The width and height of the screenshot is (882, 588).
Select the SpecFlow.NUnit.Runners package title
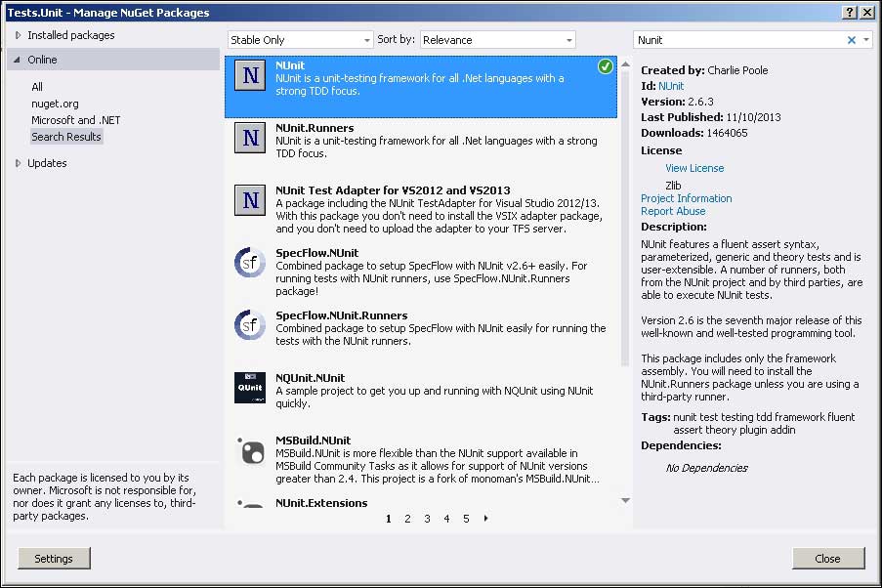[x=342, y=315]
